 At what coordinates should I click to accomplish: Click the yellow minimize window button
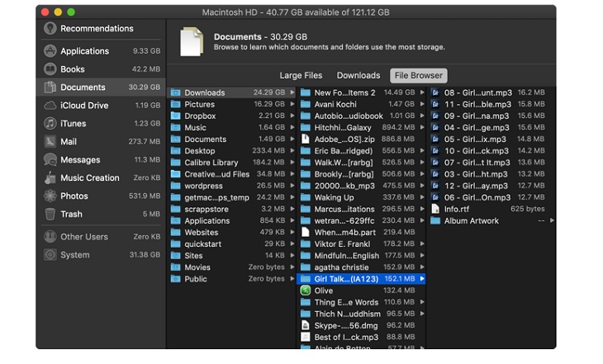58,12
